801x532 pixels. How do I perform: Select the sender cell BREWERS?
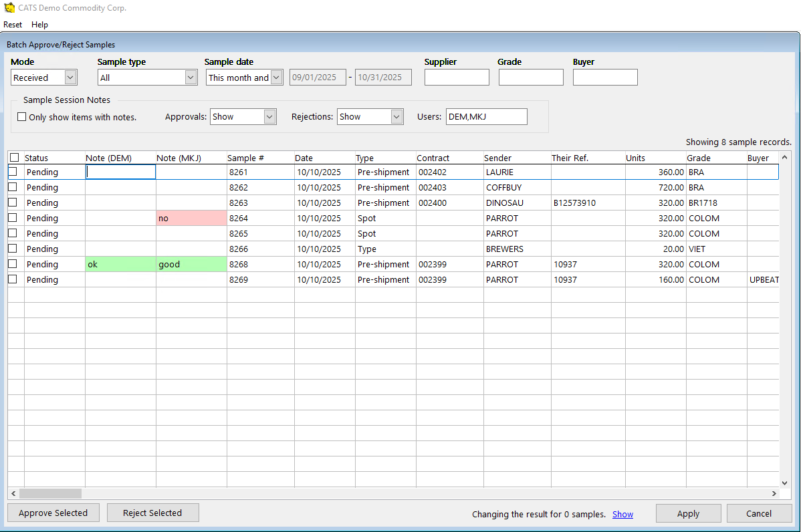click(517, 249)
